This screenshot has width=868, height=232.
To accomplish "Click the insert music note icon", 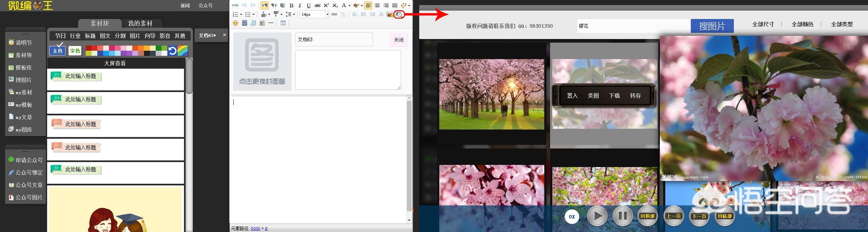I will (253, 23).
